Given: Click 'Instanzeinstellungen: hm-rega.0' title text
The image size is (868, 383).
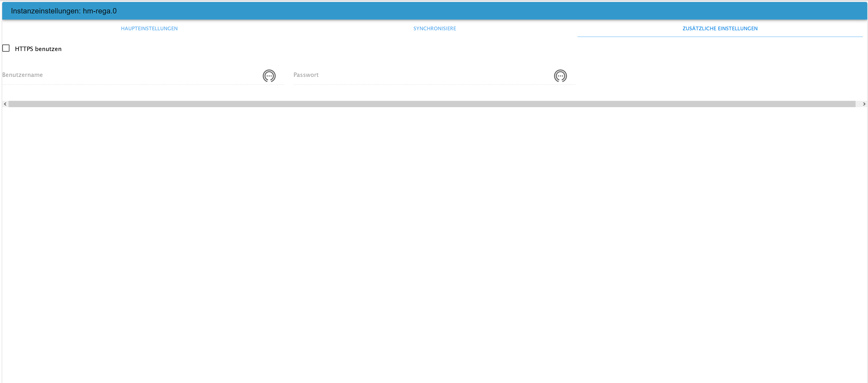Looking at the screenshot, I should (64, 11).
